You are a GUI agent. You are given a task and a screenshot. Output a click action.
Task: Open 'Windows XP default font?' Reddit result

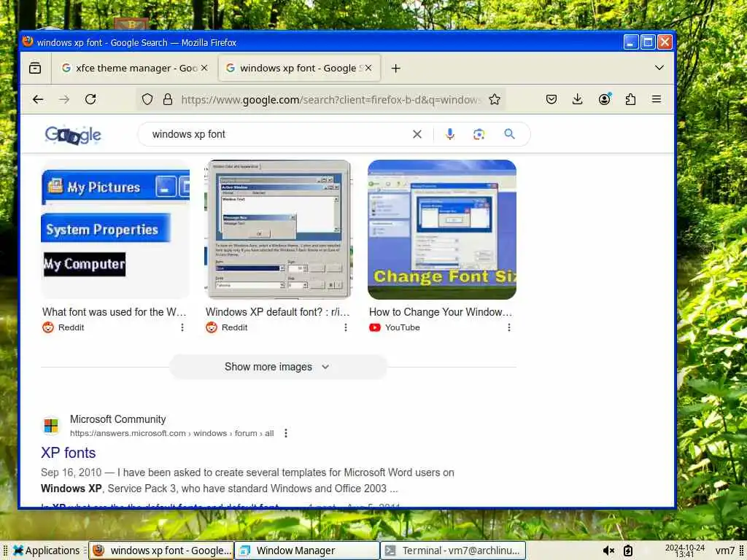(278, 312)
